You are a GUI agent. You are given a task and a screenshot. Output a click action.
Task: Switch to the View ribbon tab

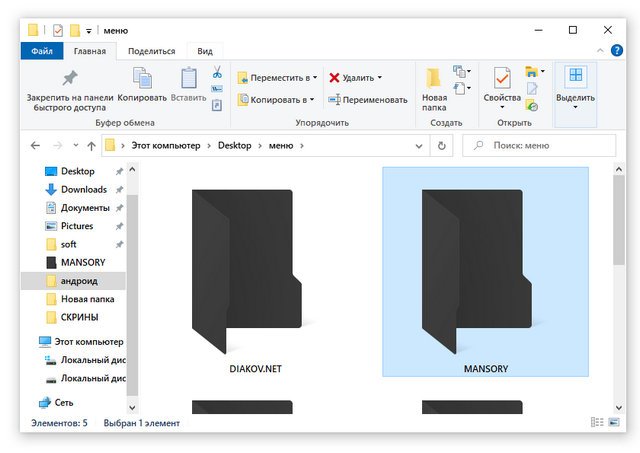pos(205,51)
